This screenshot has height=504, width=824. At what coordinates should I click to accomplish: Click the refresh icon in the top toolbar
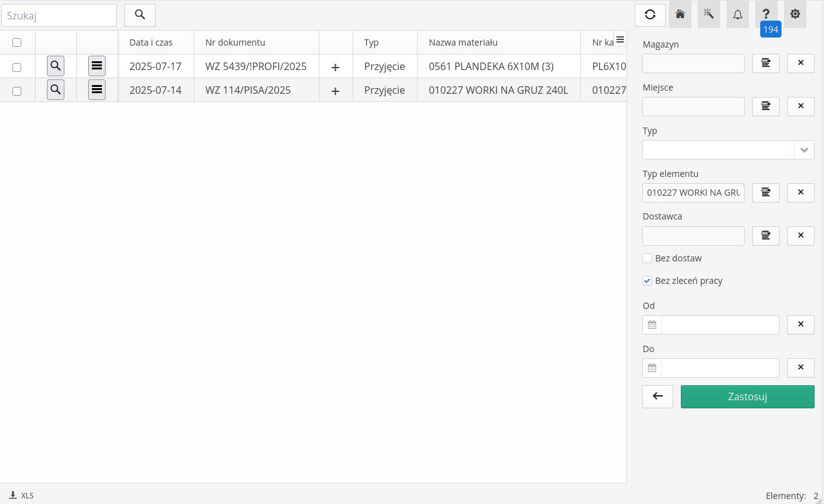(650, 15)
